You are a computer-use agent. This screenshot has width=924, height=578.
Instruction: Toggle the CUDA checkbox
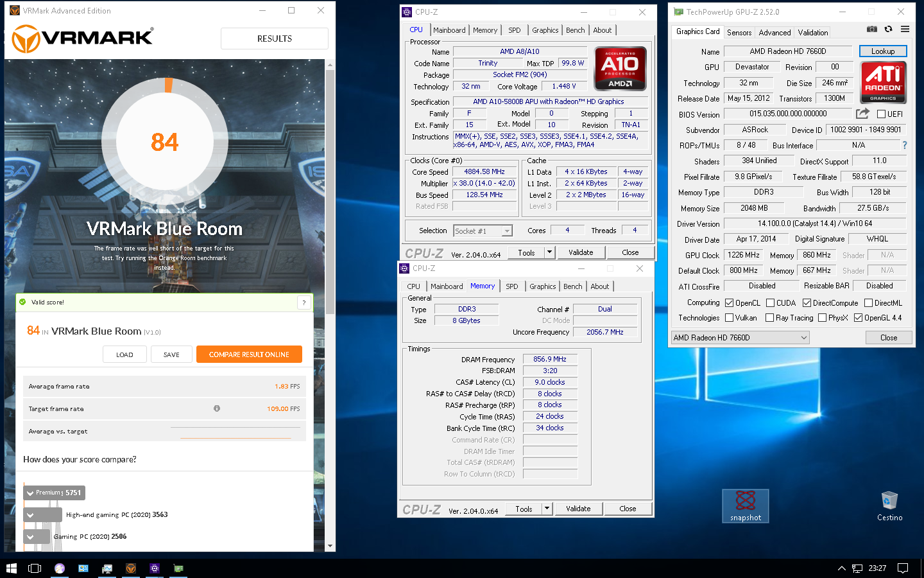(770, 303)
